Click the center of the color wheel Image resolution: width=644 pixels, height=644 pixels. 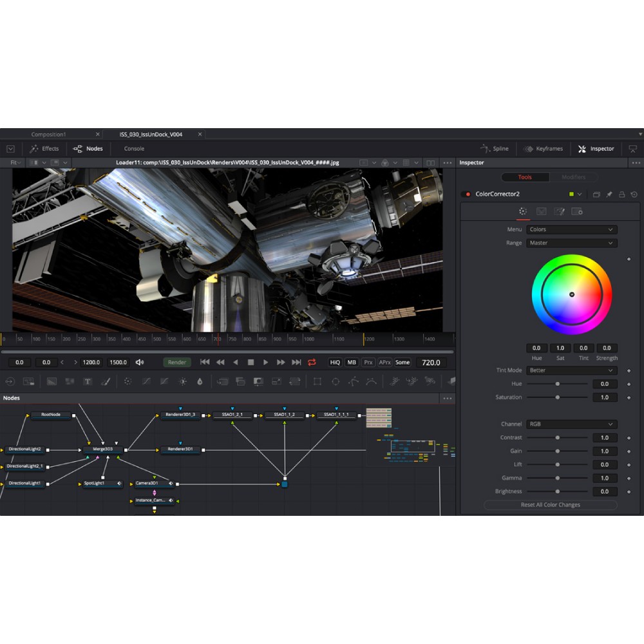572,294
